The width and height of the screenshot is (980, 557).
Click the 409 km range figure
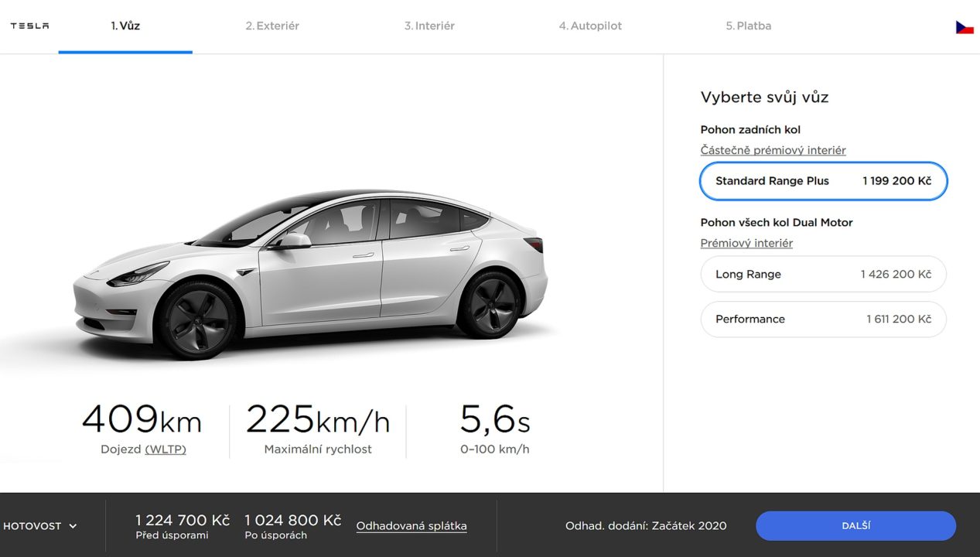(142, 420)
